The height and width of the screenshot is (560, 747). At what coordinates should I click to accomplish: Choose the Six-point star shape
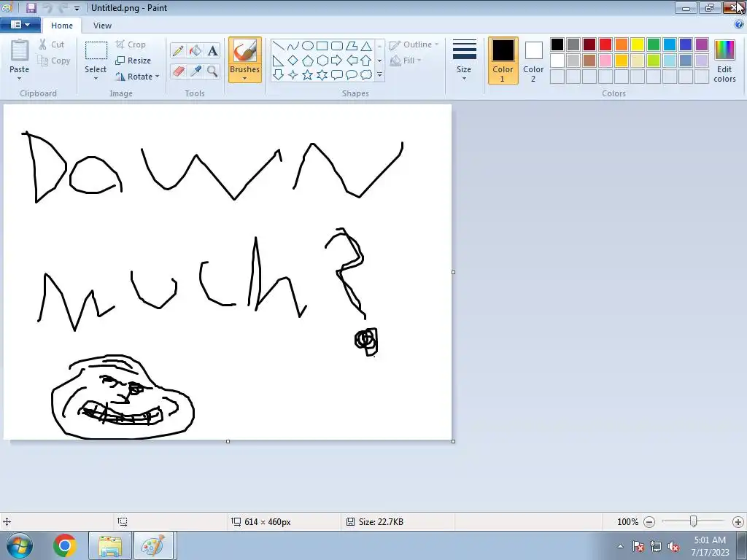(x=322, y=75)
